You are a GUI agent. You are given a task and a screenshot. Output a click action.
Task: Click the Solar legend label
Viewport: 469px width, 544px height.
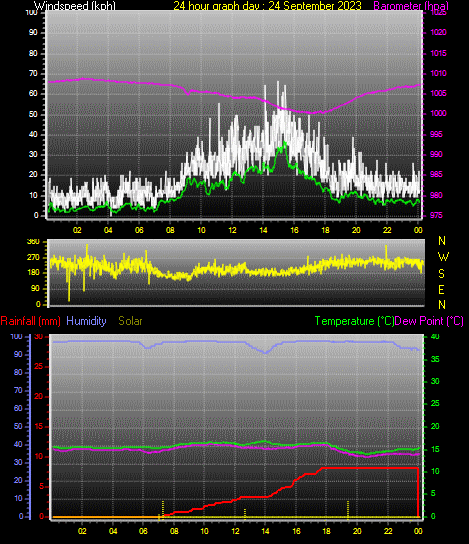(130, 321)
